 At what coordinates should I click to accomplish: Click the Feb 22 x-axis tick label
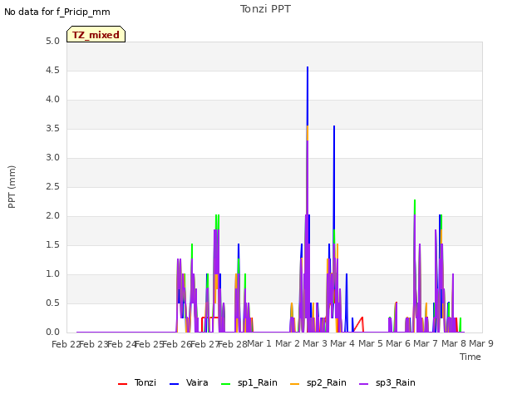[x=66, y=344]
